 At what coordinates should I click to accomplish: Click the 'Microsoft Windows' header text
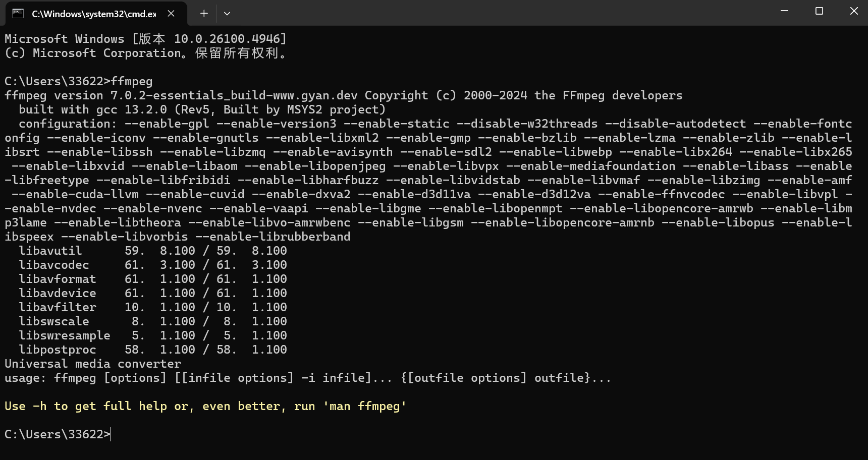[x=65, y=39]
